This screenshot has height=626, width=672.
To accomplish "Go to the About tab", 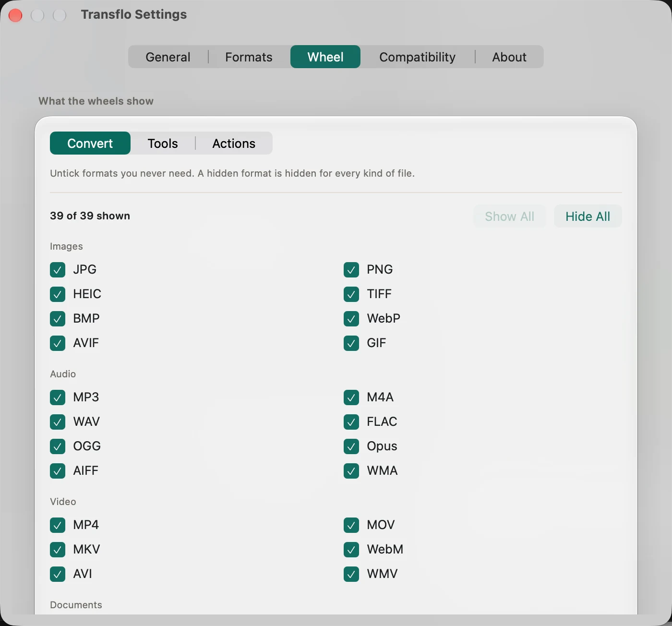I will pos(509,57).
